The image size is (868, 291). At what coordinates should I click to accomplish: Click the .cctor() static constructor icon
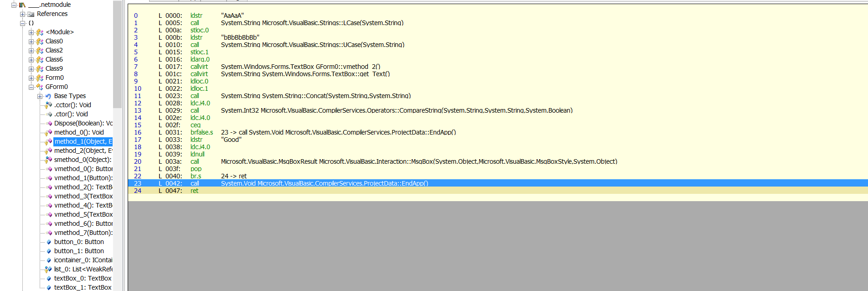click(x=48, y=105)
